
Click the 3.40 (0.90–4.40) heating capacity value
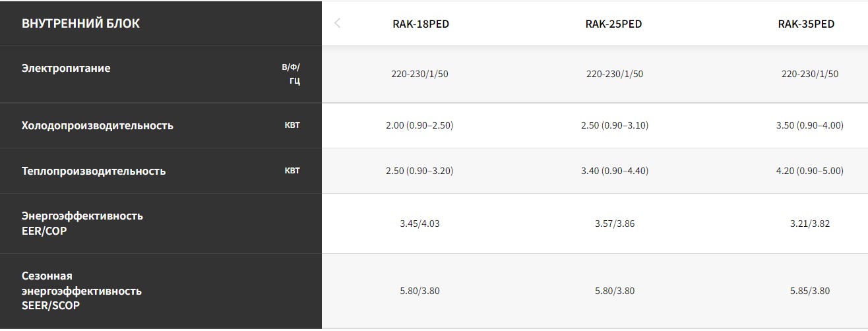615,171
